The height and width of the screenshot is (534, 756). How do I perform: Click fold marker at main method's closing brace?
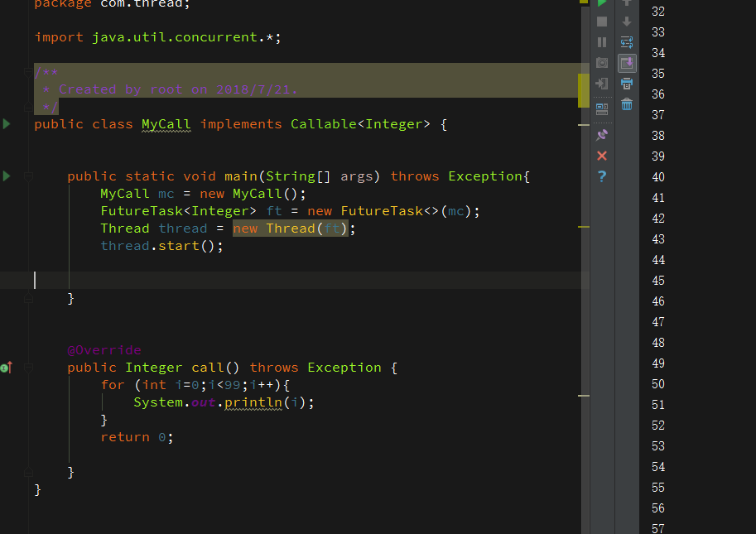pos(28,298)
